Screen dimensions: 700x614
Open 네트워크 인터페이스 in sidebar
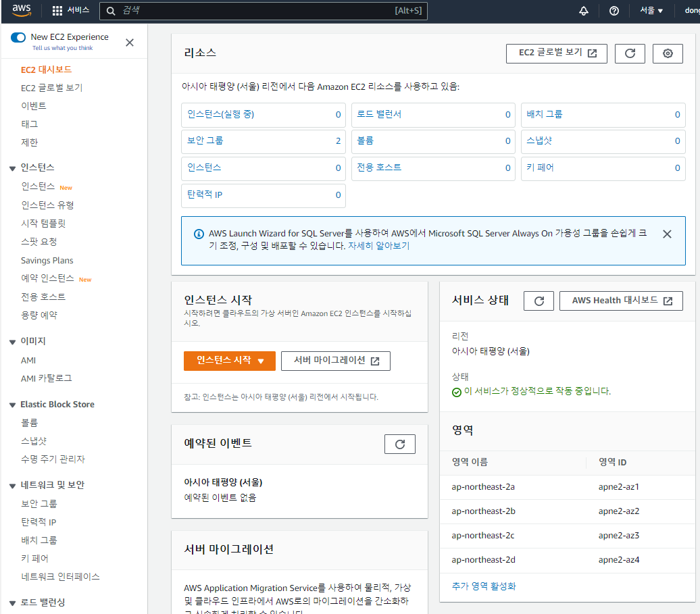click(60, 577)
